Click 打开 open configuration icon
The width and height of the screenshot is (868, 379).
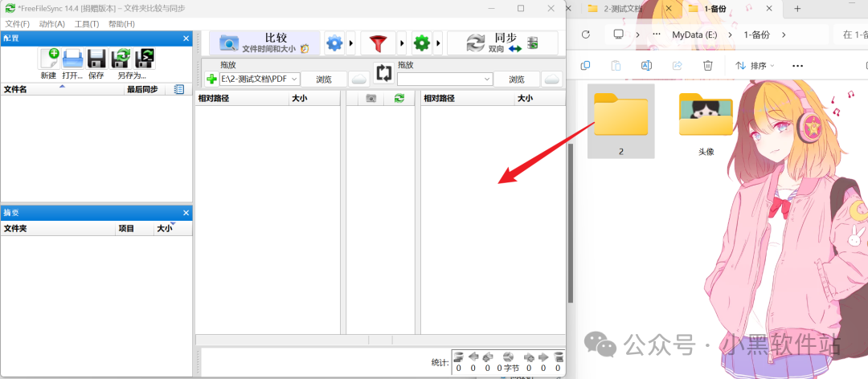(x=72, y=59)
